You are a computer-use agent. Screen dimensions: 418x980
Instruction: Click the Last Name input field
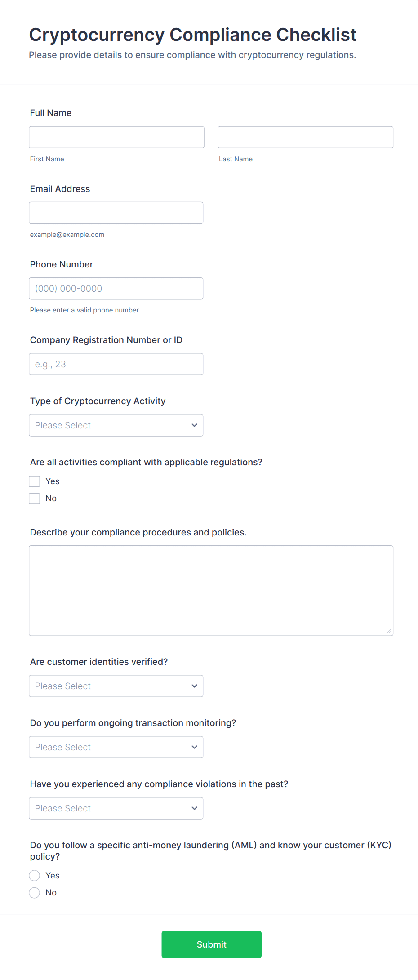[x=305, y=137]
